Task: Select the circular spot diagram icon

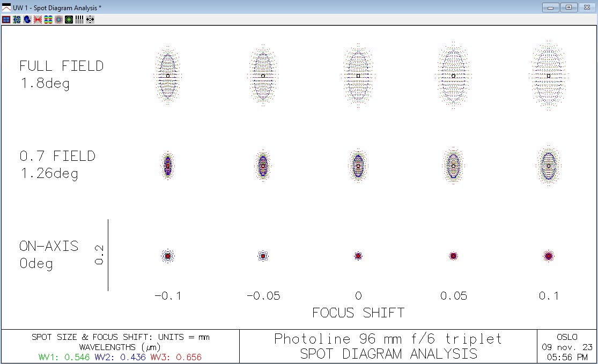Action: point(58,19)
